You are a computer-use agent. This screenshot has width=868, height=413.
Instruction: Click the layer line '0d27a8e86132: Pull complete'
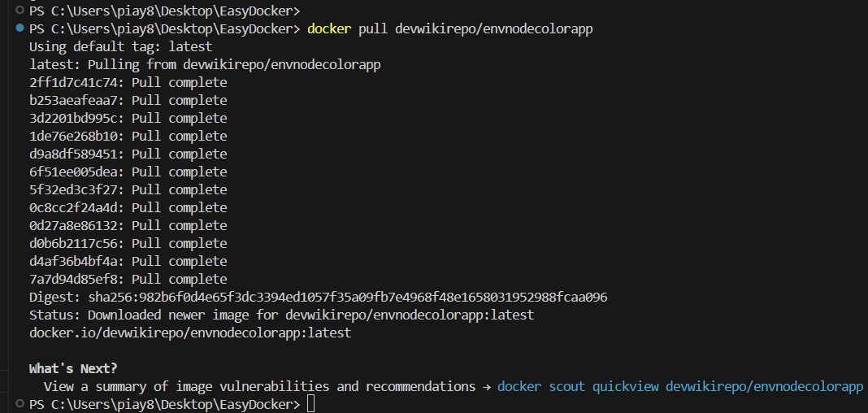click(128, 225)
